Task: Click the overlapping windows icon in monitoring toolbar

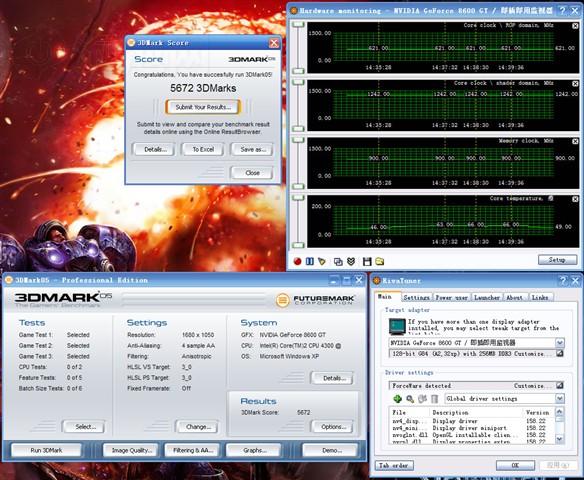Action: [x=338, y=261]
